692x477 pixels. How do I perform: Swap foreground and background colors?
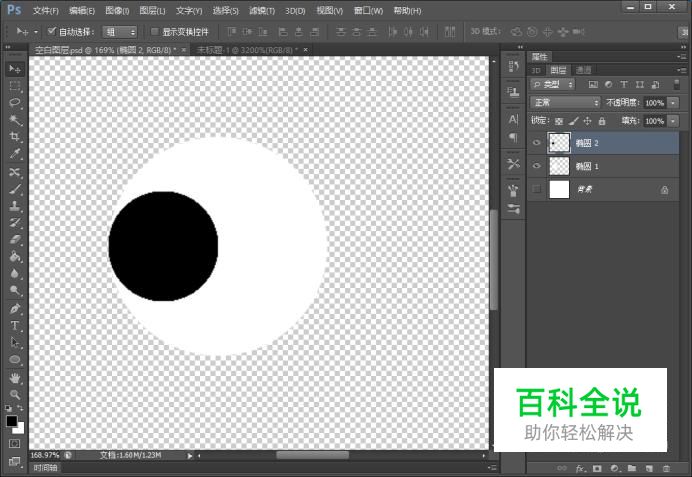click(x=20, y=407)
